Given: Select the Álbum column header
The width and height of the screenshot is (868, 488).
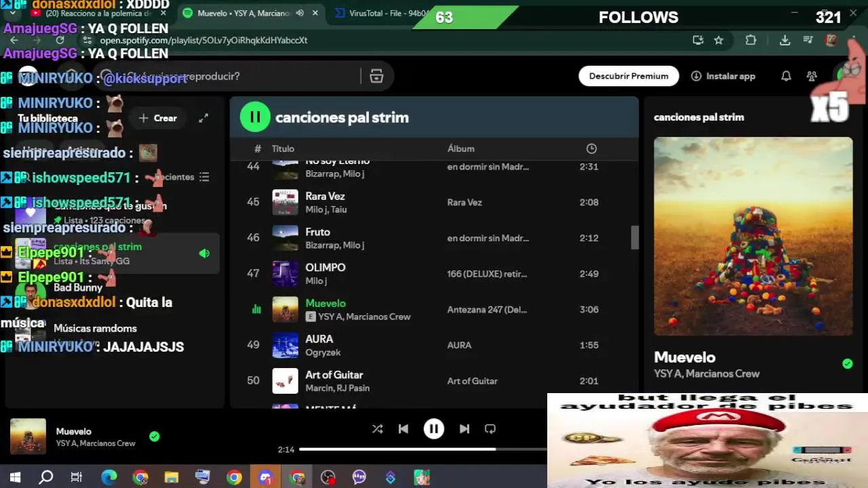Looking at the screenshot, I should (x=460, y=148).
